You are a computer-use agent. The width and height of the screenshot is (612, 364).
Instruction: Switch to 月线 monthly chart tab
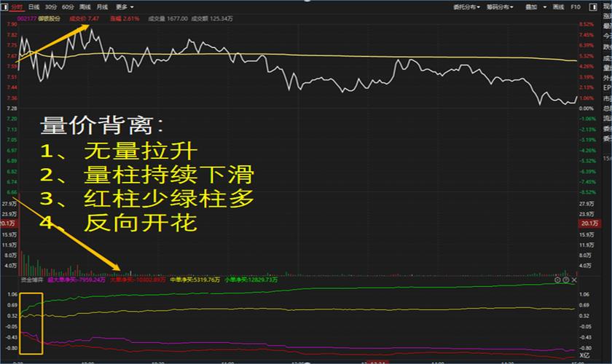click(102, 7)
